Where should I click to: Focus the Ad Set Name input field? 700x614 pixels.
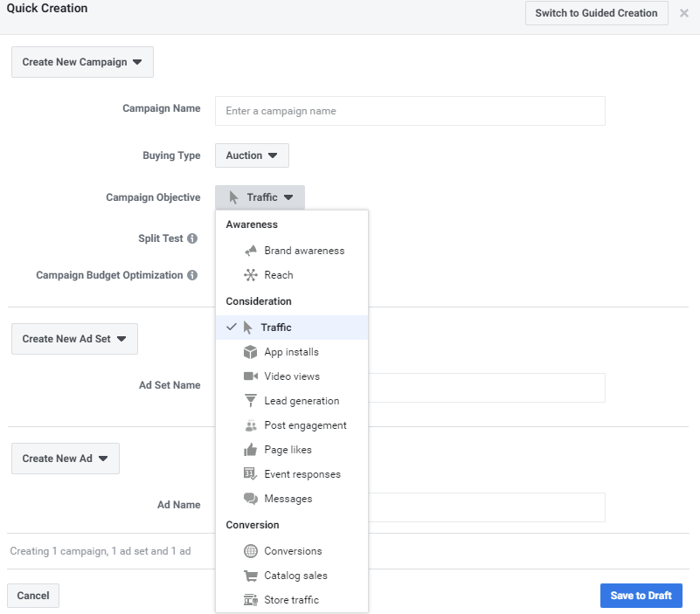487,388
